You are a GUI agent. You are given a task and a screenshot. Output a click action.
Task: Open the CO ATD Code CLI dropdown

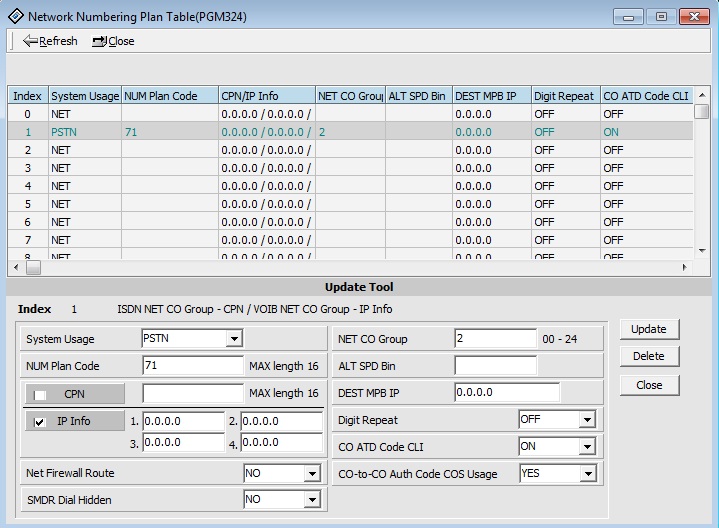(x=586, y=447)
